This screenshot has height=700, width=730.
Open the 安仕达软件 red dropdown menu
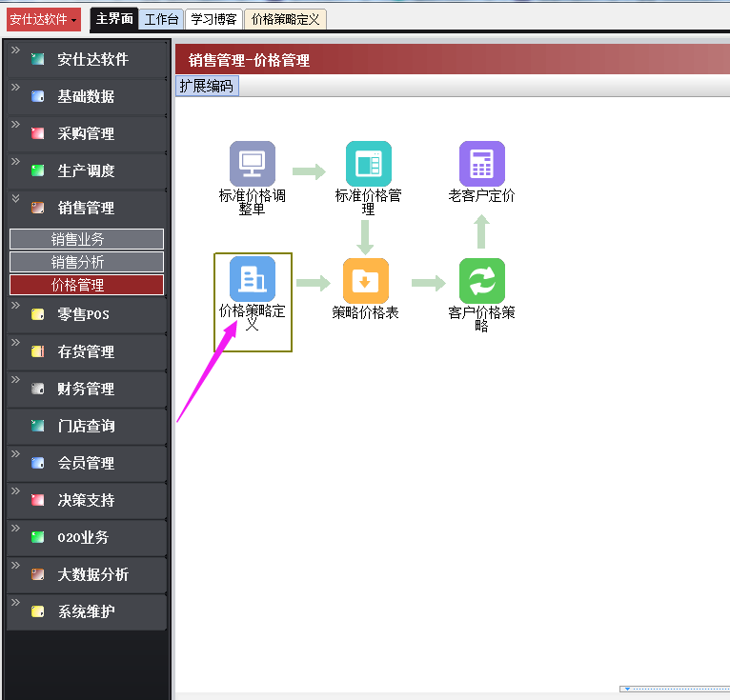click(44, 20)
